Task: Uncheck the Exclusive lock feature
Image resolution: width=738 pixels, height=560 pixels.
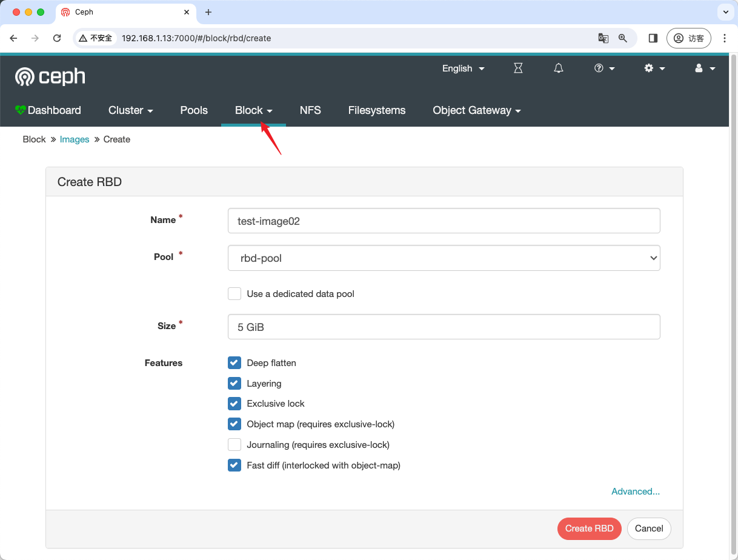Action: click(x=234, y=404)
